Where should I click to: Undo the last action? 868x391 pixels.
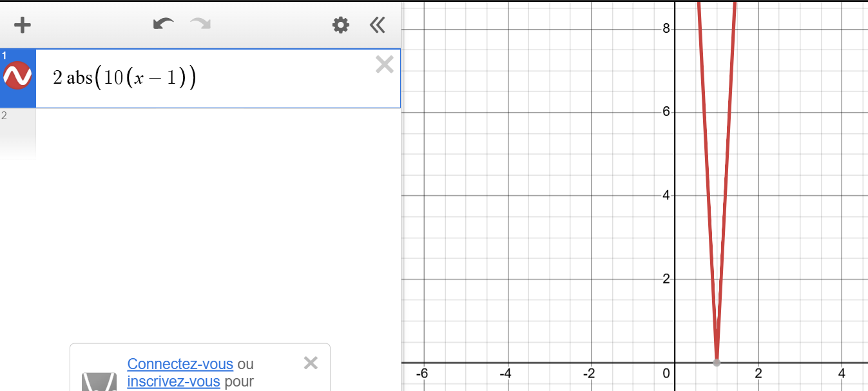click(x=163, y=24)
